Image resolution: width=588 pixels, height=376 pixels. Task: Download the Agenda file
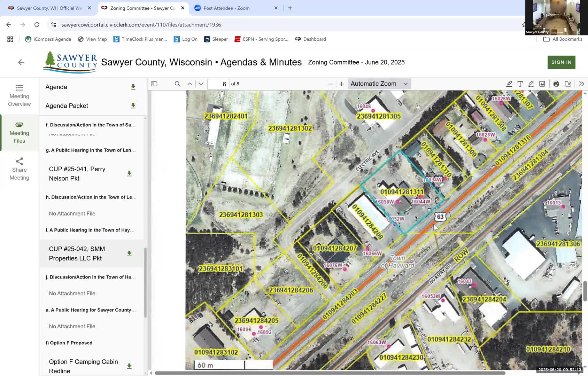(133, 87)
